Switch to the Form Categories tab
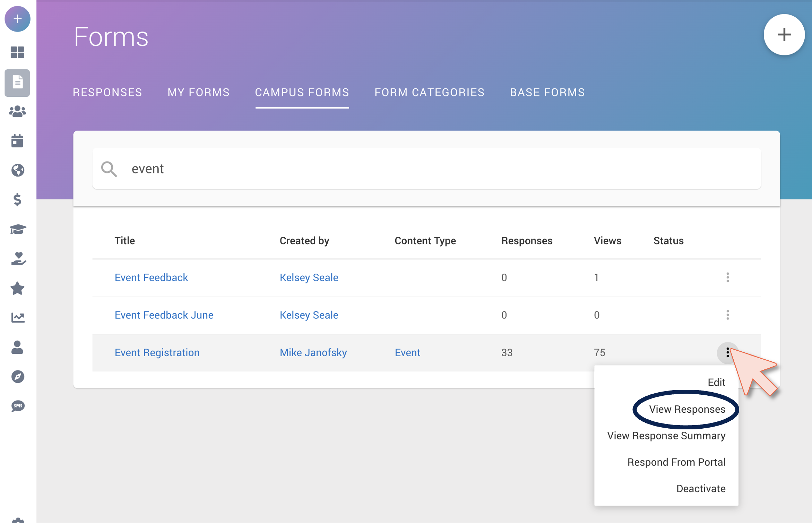This screenshot has height=523, width=812. pyautogui.click(x=429, y=92)
